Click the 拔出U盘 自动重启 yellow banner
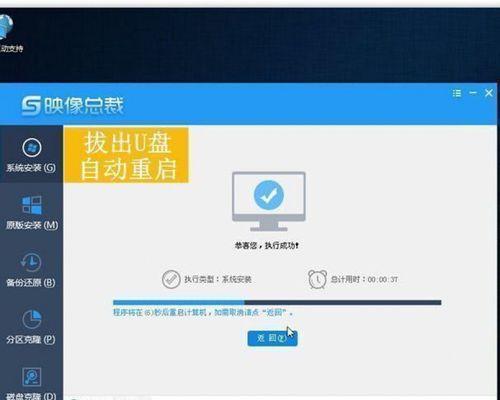 coord(126,155)
